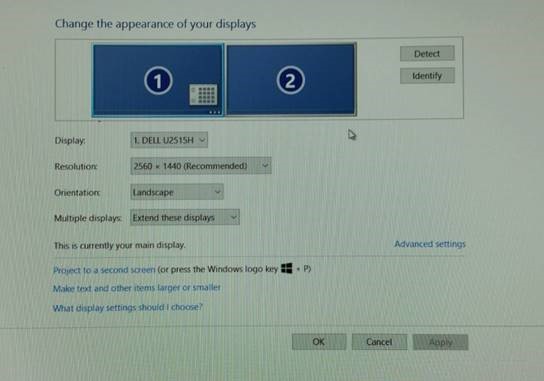This screenshot has height=381, width=544.
Task: Open the Multiple displays dropdown
Action: 185,218
